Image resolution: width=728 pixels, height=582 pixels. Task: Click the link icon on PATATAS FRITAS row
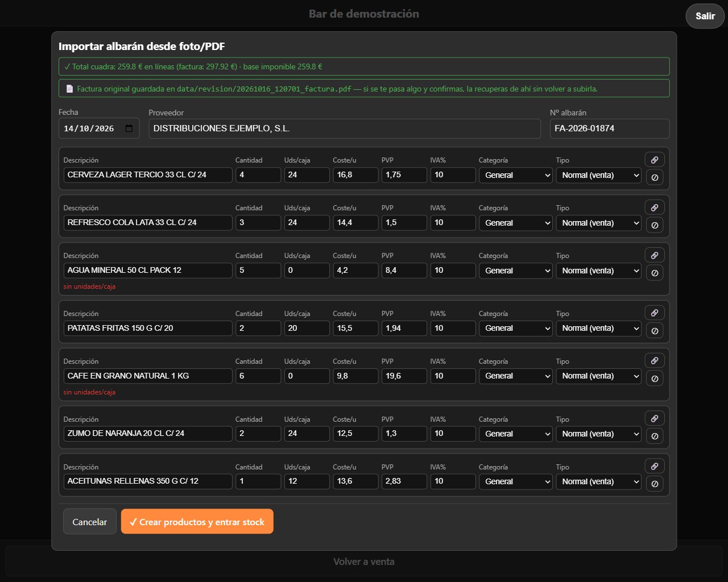655,313
